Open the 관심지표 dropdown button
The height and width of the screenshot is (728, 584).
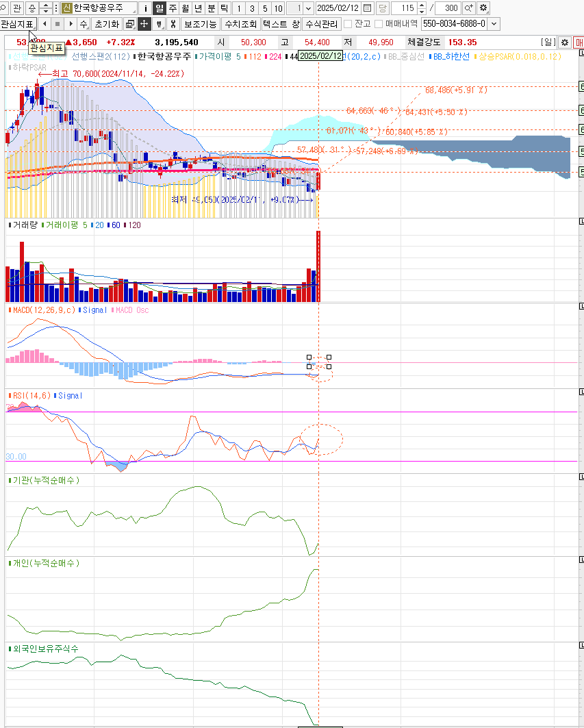pyautogui.click(x=17, y=24)
